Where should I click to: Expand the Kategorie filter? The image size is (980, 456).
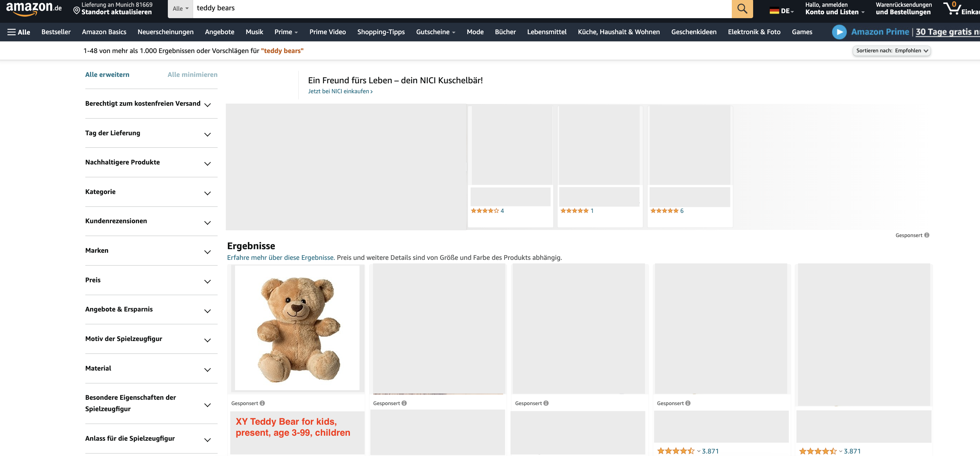[x=151, y=192]
